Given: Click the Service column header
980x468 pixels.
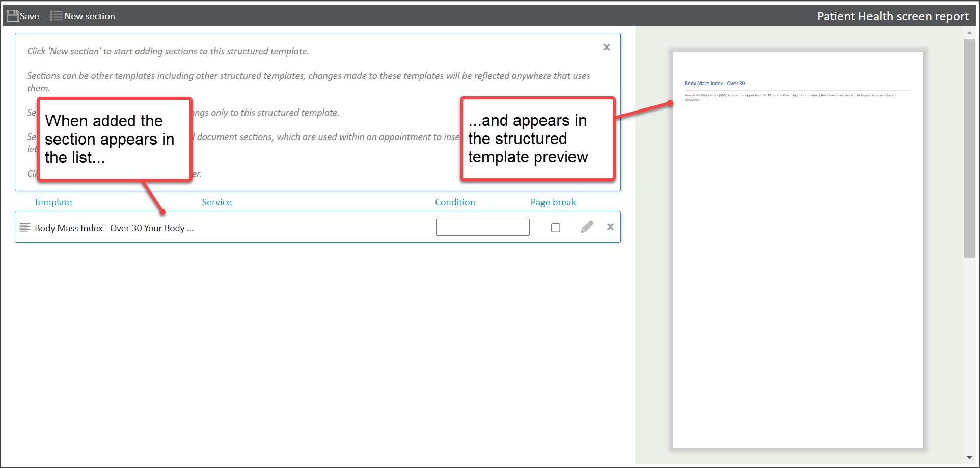Looking at the screenshot, I should (216, 202).
